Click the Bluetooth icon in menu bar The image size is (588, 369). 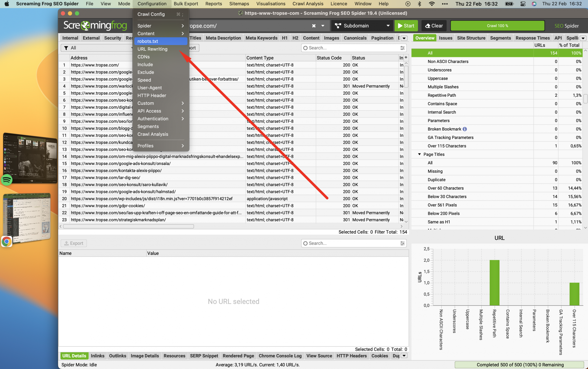pyautogui.click(x=419, y=4)
